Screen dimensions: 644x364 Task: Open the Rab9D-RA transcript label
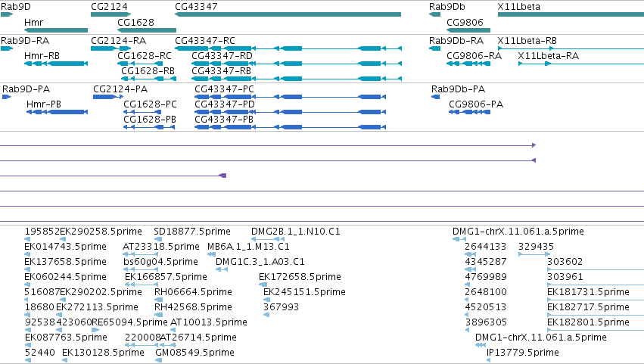point(25,41)
